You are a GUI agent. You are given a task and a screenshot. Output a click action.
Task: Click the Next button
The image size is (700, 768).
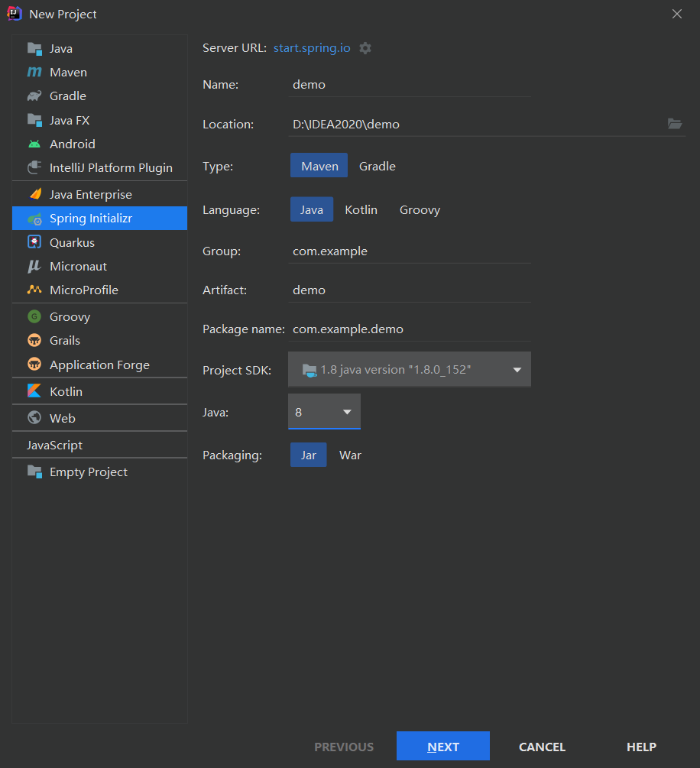442,747
